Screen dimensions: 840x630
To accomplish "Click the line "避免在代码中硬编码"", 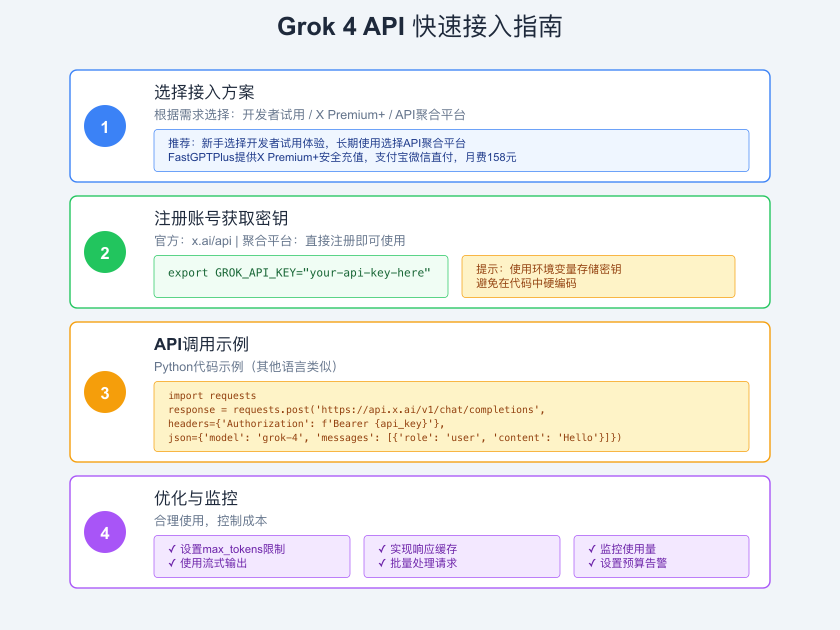I will coord(526,283).
